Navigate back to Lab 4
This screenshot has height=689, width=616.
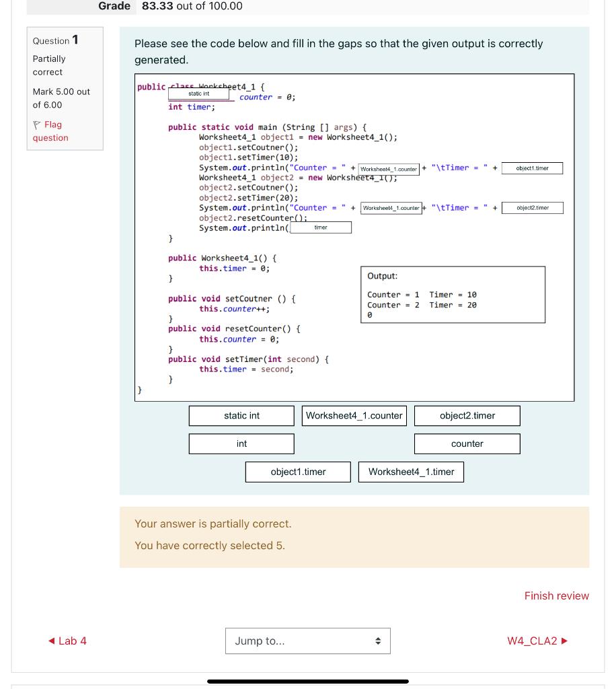(67, 641)
